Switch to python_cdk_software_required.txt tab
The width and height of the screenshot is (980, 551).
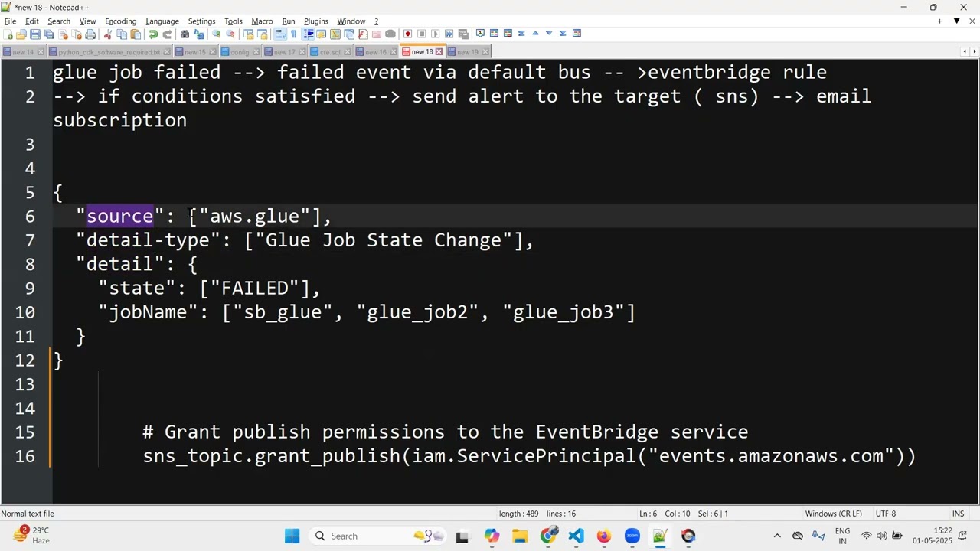[x=109, y=52]
